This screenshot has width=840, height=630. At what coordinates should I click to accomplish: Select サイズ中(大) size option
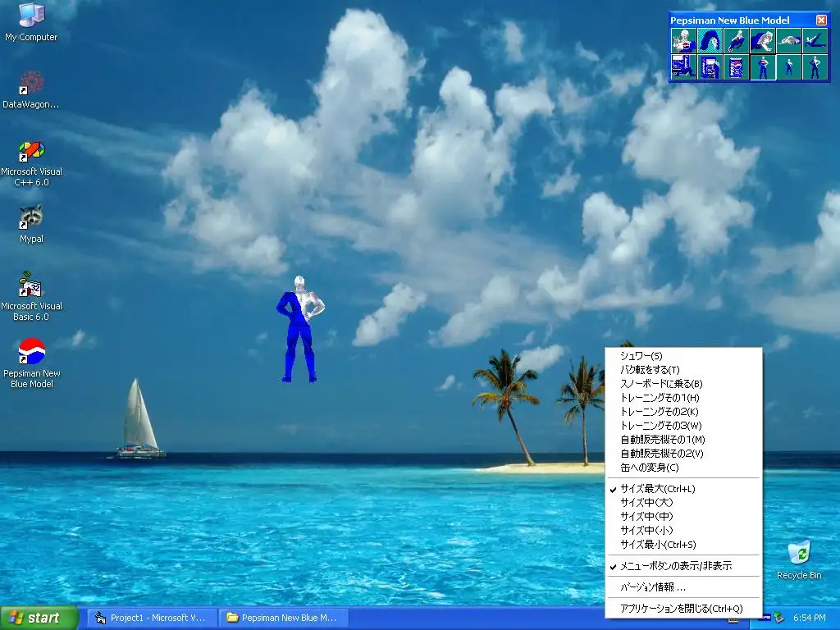(x=683, y=503)
